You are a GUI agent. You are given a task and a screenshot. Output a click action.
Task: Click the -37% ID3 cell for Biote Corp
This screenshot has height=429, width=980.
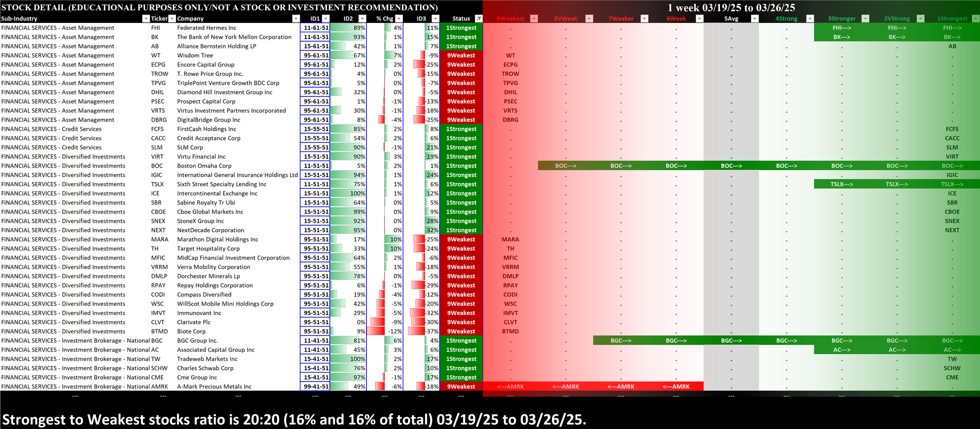421,332
